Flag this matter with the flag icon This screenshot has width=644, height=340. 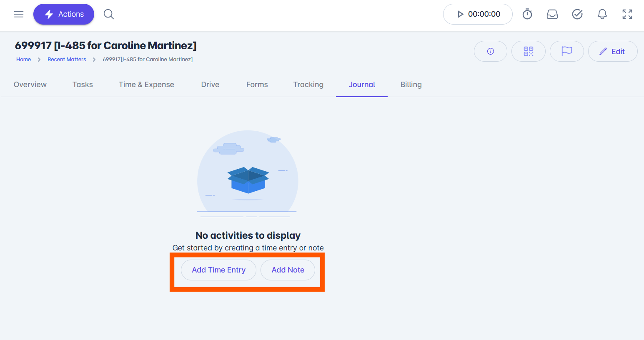point(567,51)
